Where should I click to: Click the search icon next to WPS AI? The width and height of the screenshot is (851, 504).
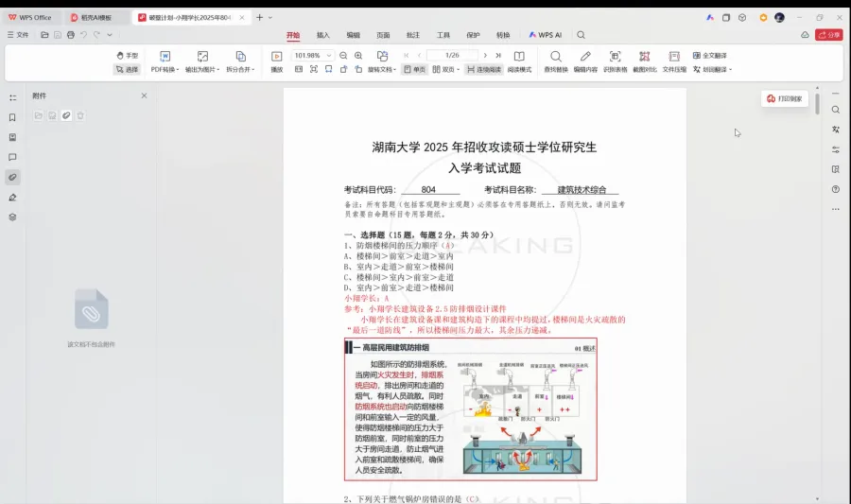(x=582, y=35)
